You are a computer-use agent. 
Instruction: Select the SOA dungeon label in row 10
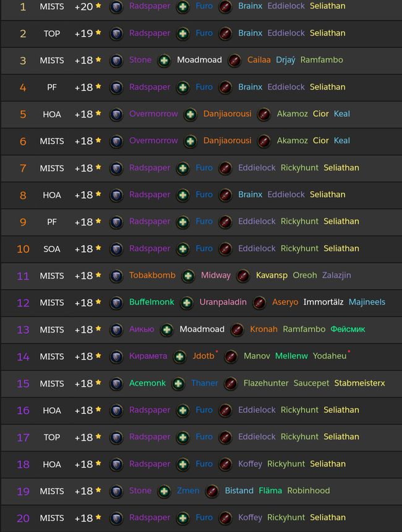(x=51, y=249)
